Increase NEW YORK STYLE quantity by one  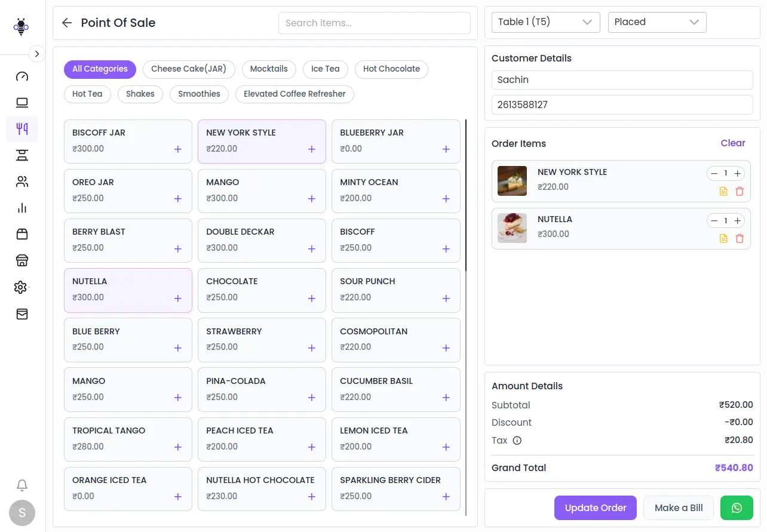[x=738, y=174]
